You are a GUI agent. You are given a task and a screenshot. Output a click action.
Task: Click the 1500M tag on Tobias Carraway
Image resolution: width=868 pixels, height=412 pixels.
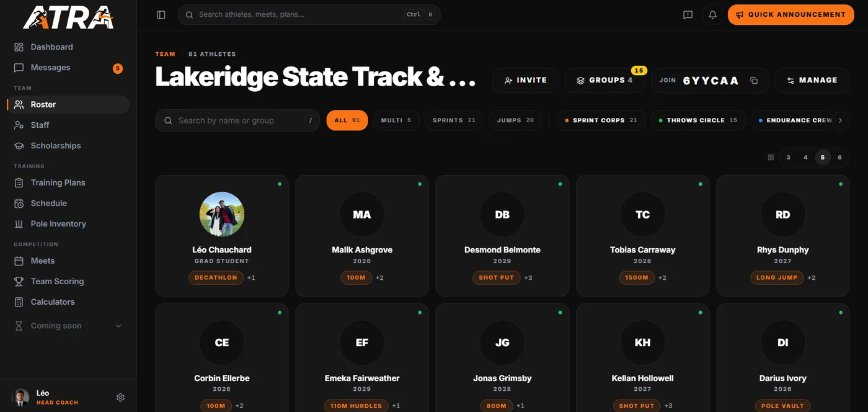637,278
